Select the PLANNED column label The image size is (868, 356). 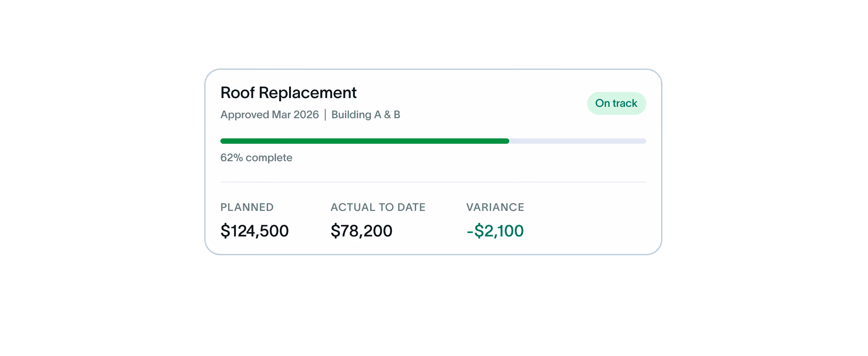(247, 207)
